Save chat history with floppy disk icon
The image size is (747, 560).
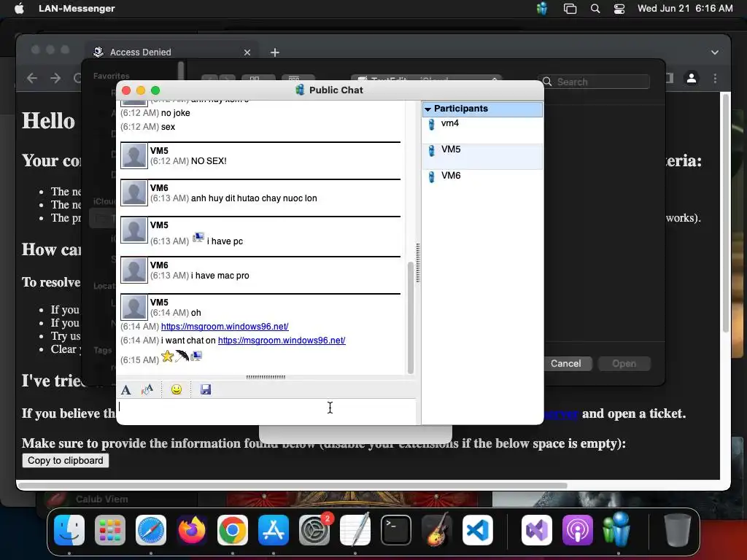click(205, 390)
